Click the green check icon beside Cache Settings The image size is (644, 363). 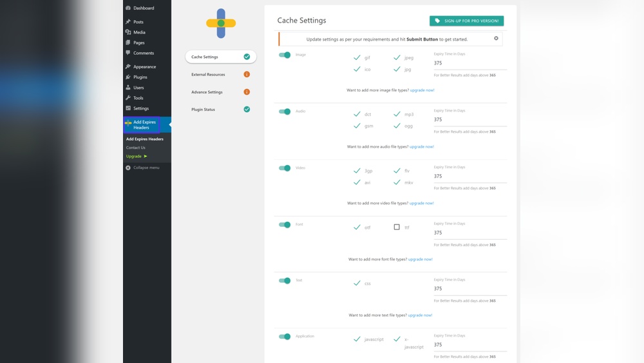pyautogui.click(x=247, y=57)
